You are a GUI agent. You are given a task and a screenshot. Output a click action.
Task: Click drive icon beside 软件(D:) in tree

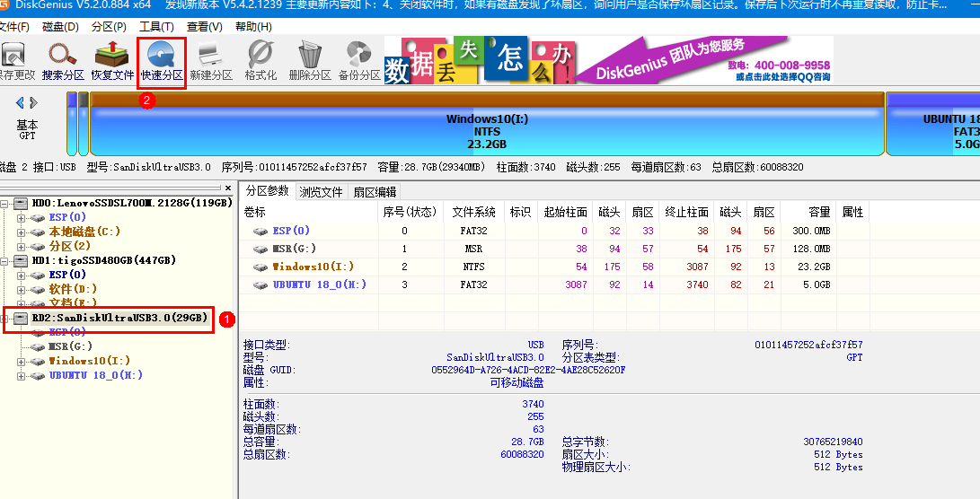click(38, 290)
